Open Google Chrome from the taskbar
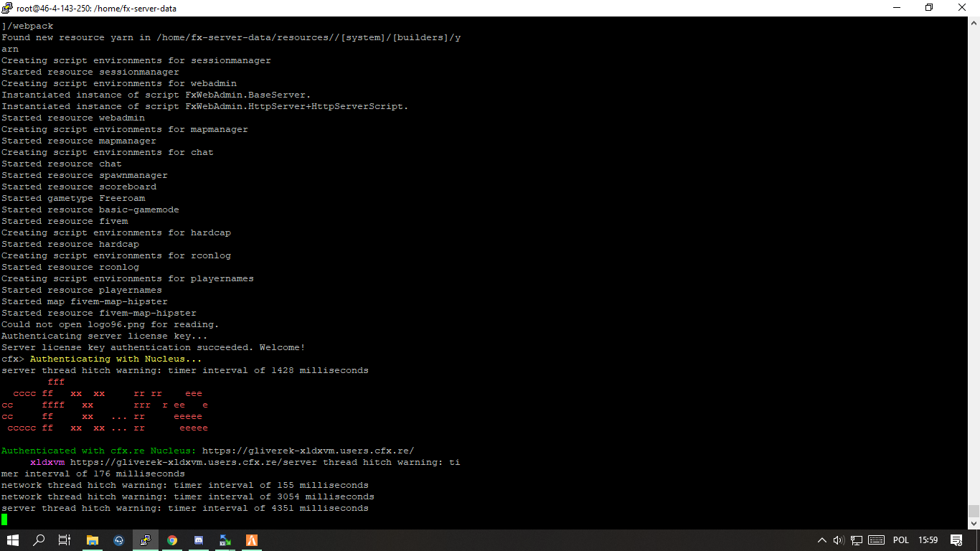The image size is (980, 551). (172, 540)
